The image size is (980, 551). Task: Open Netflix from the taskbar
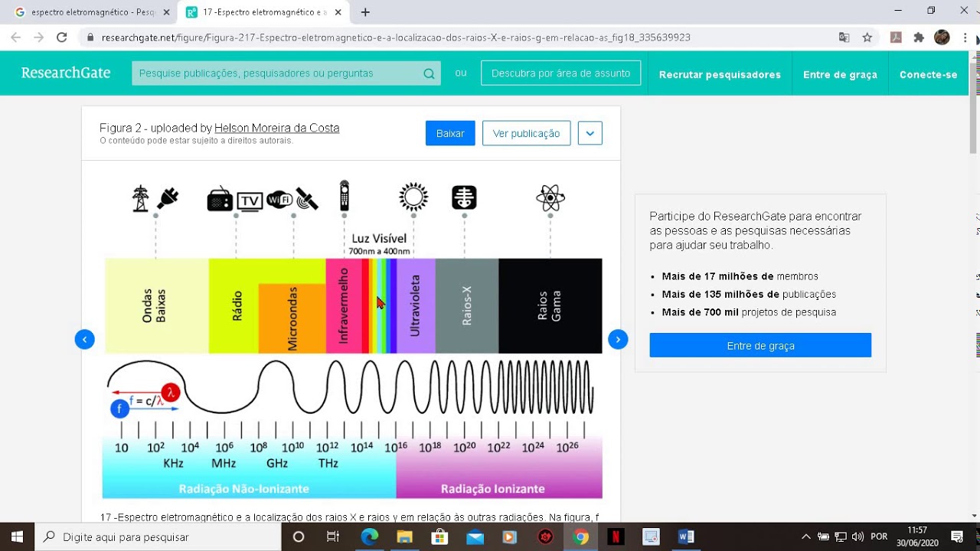point(616,536)
